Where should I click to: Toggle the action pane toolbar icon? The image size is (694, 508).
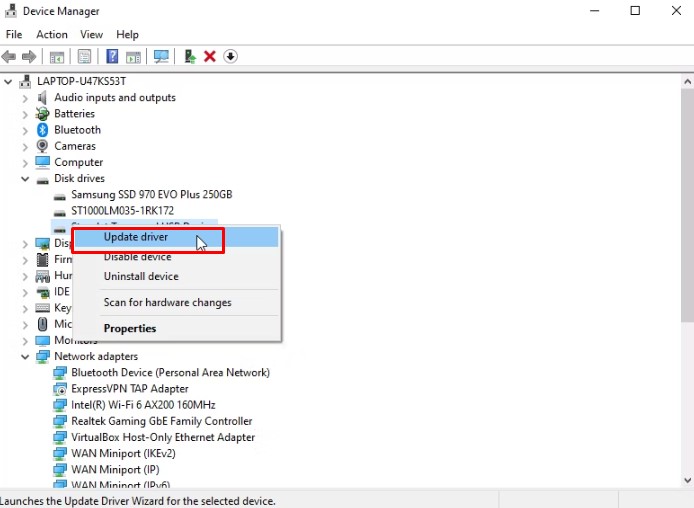(133, 57)
